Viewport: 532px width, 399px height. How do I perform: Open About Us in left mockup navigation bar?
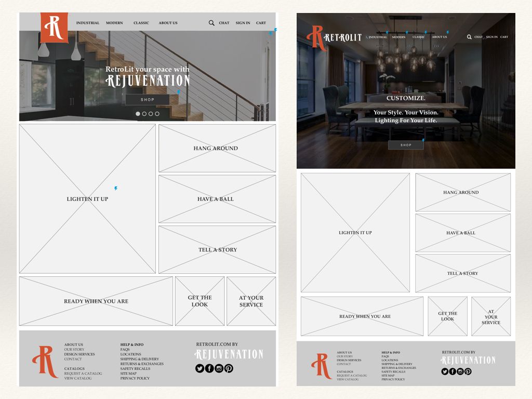click(x=168, y=23)
